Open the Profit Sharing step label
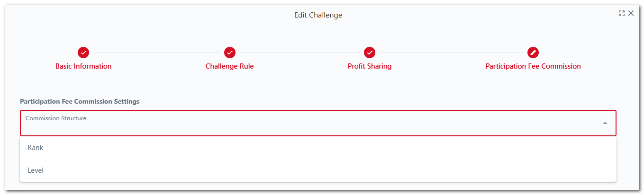The image size is (644, 195). (370, 66)
